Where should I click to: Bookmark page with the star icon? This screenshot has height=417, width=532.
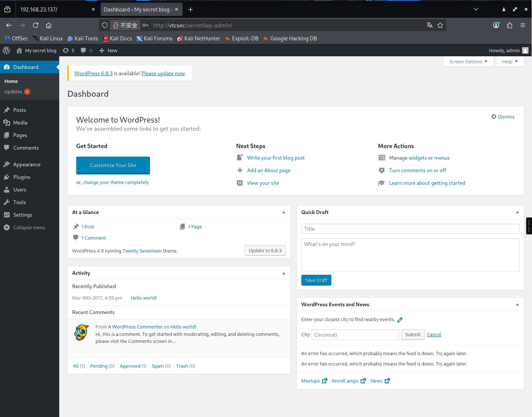[x=440, y=25]
